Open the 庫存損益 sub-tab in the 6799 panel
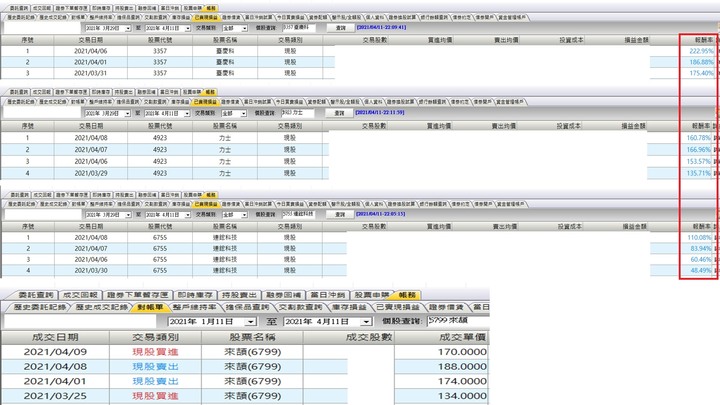The width and height of the screenshot is (720, 405). click(x=349, y=307)
